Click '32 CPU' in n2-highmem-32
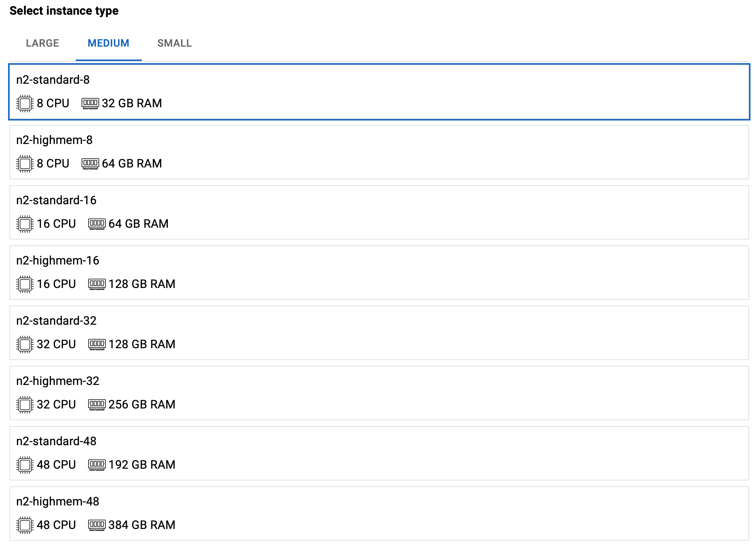Screen dimensions: 756x551 pyautogui.click(x=56, y=404)
